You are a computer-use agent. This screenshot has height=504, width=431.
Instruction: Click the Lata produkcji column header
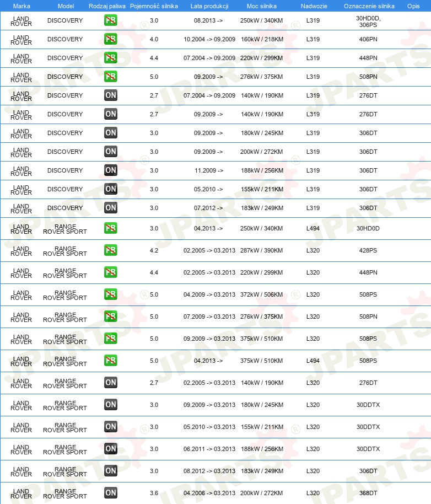(x=209, y=6)
